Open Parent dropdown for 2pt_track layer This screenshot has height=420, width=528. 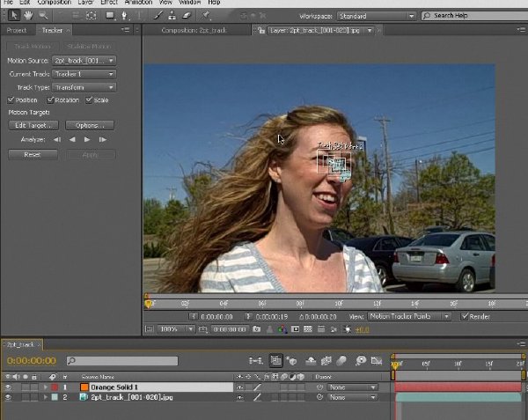pyautogui.click(x=353, y=397)
